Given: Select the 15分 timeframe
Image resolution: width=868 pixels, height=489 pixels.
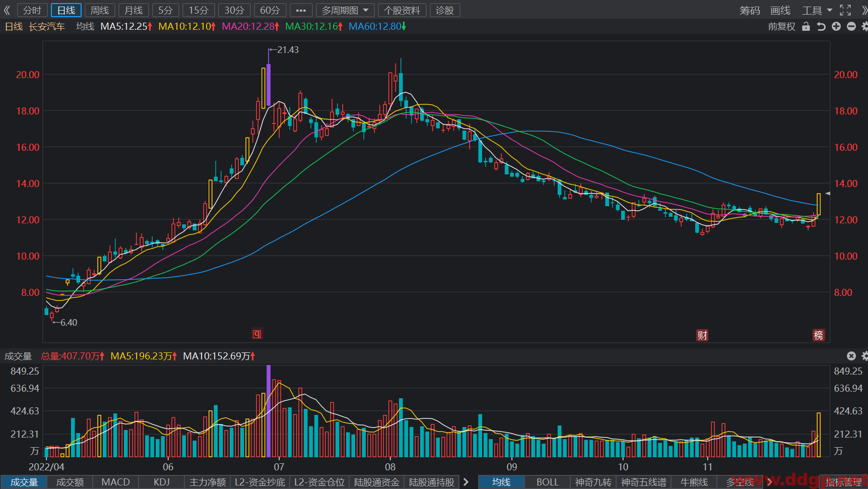Looking at the screenshot, I should [198, 10].
